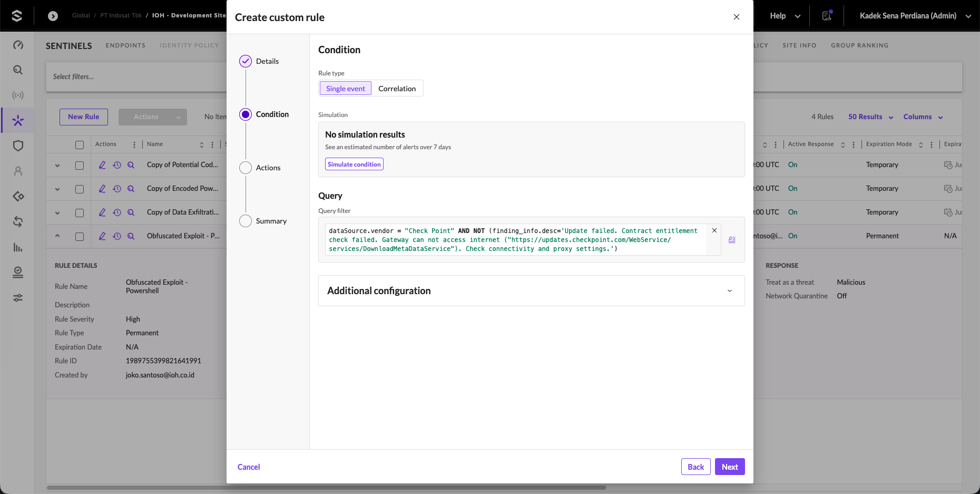Sort by Expiration Mode column
This screenshot has height=494, width=980.
pyautogui.click(x=921, y=144)
